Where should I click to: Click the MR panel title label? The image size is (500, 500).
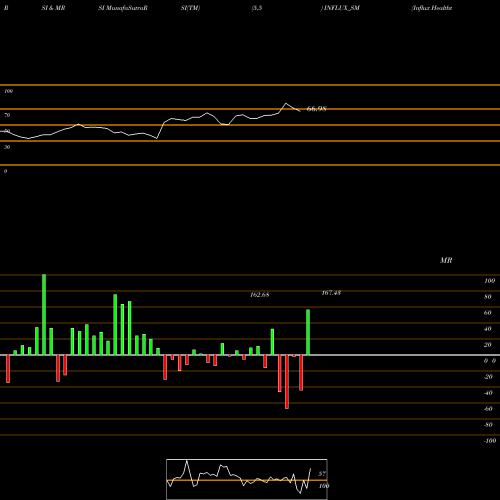[446, 260]
